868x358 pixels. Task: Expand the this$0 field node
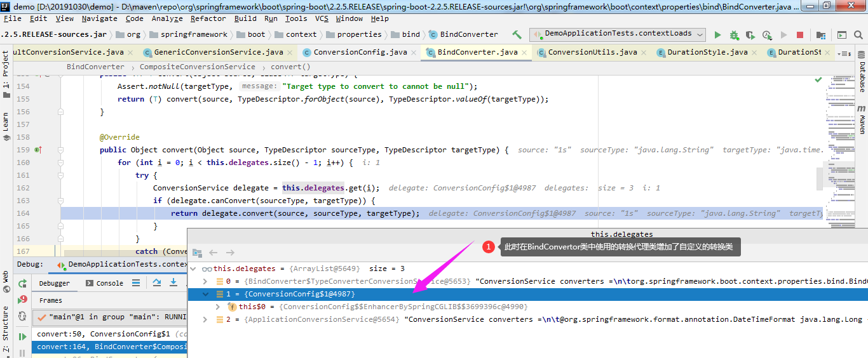click(x=217, y=307)
